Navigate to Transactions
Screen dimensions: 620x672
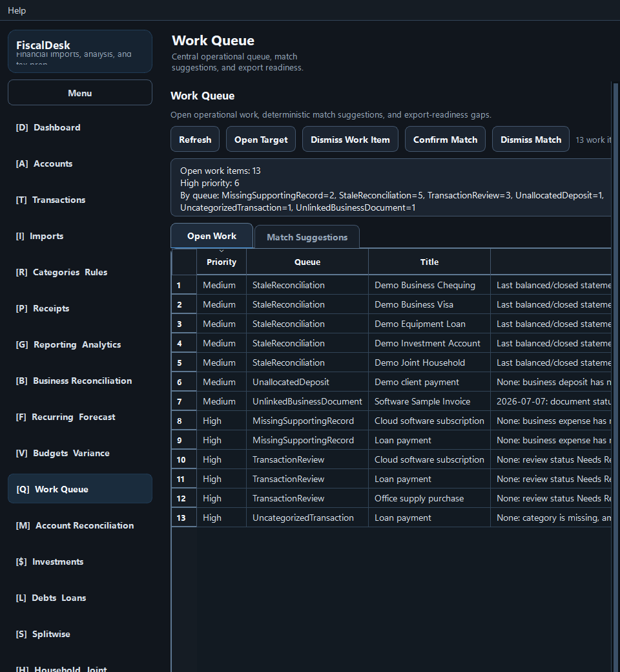click(x=79, y=200)
